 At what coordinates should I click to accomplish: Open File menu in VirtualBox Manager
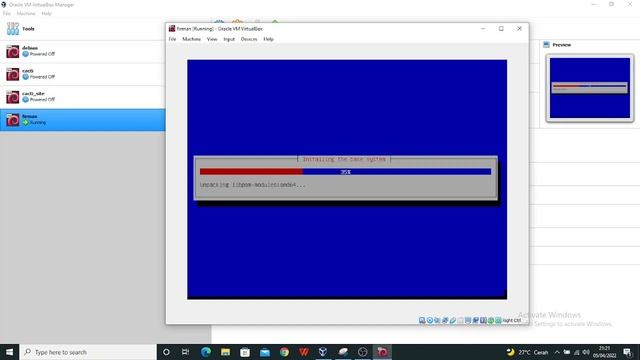7,13
